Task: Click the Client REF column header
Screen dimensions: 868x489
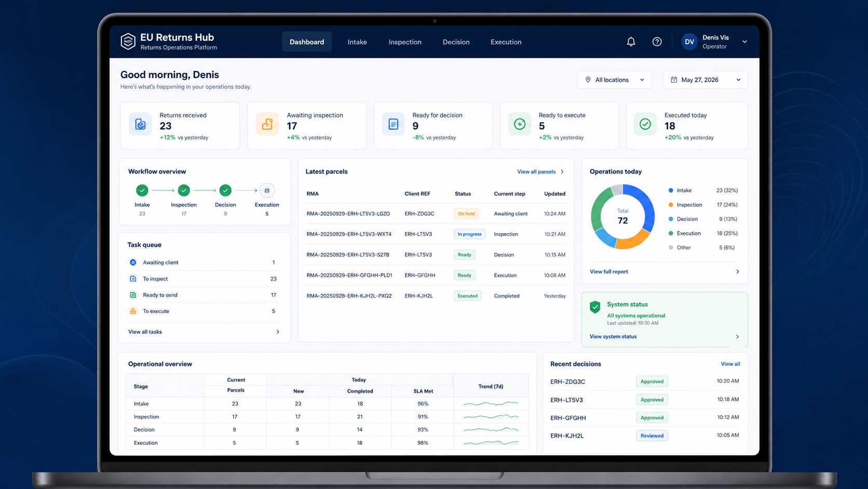Action: point(417,194)
